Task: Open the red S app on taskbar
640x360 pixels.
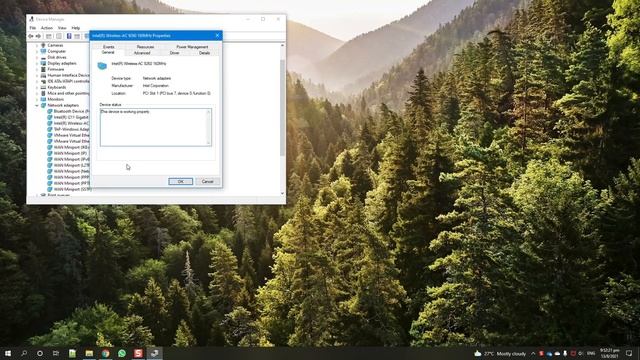Action: pos(138,353)
